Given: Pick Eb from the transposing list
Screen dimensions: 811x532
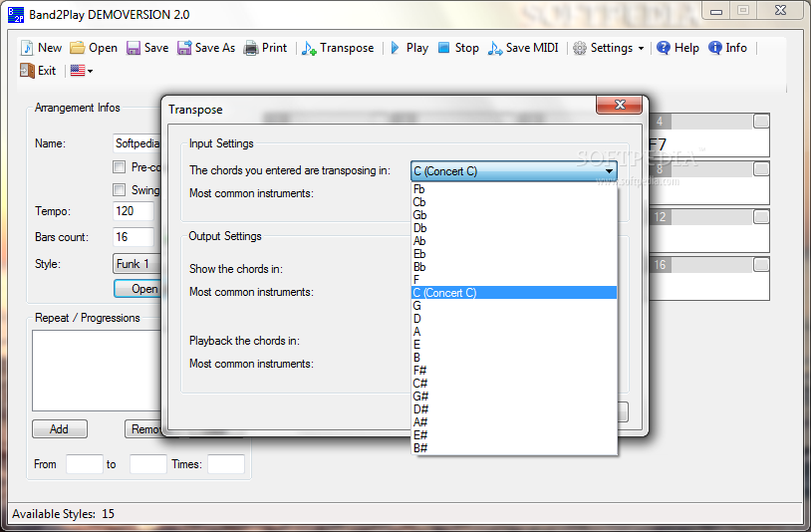Looking at the screenshot, I should [x=514, y=254].
